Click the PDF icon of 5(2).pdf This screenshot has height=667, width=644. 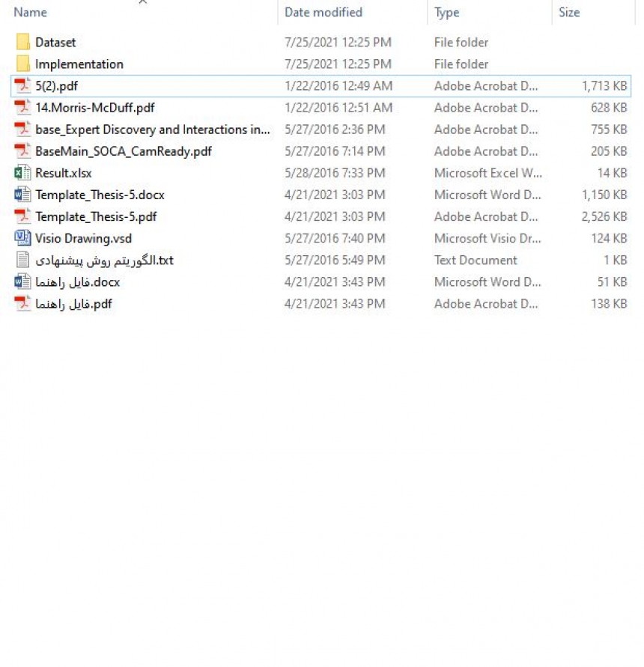tap(22, 85)
